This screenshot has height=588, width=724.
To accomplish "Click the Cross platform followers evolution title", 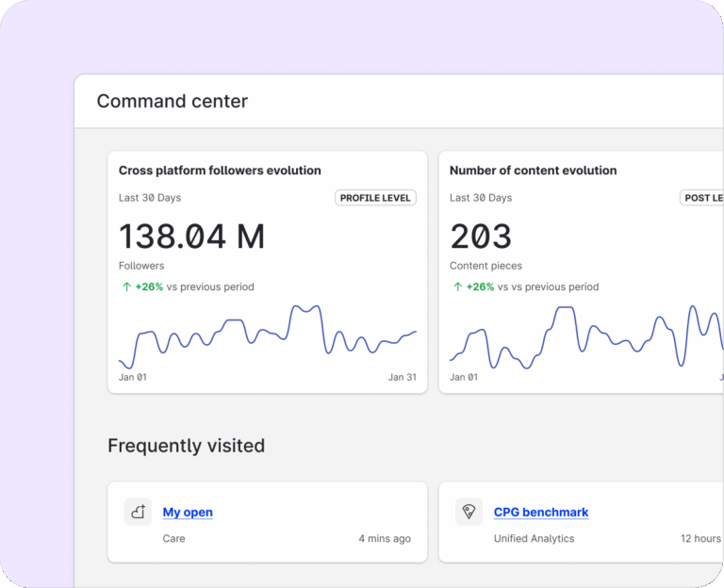I will coord(220,171).
